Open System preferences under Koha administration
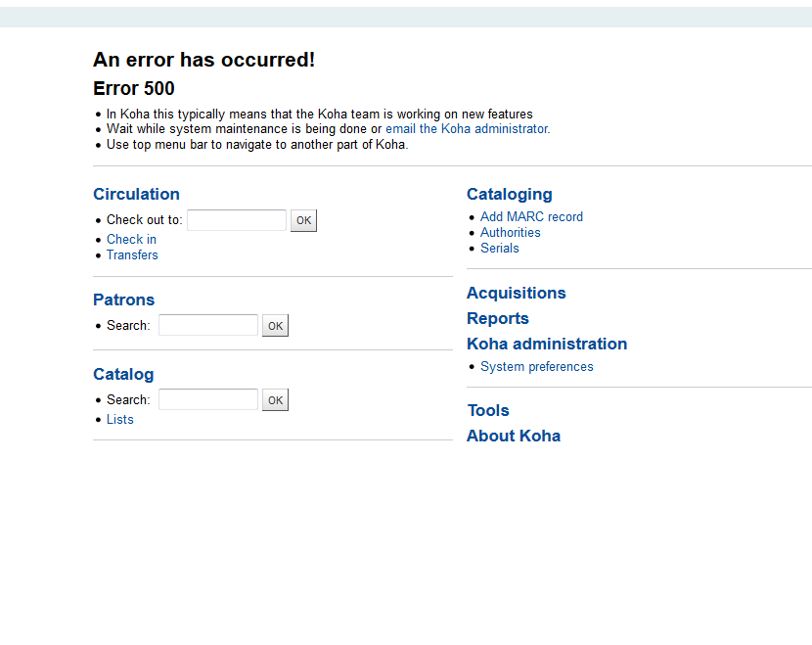Image resolution: width=812 pixels, height=645 pixels. coord(536,367)
